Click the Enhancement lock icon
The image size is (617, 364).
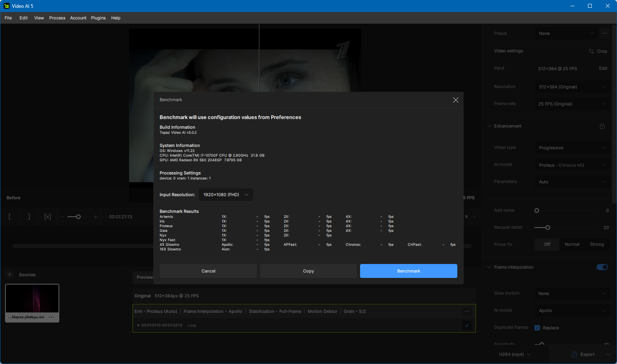tap(602, 126)
